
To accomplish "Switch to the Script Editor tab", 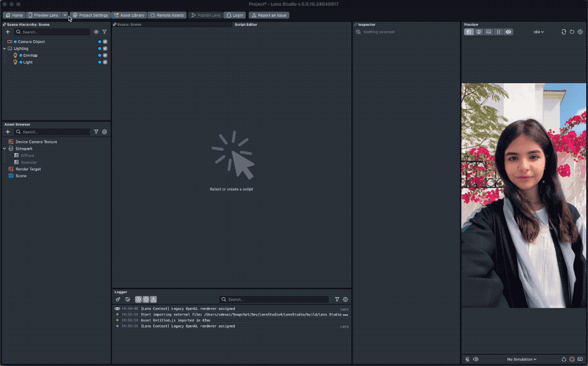I will [x=246, y=25].
